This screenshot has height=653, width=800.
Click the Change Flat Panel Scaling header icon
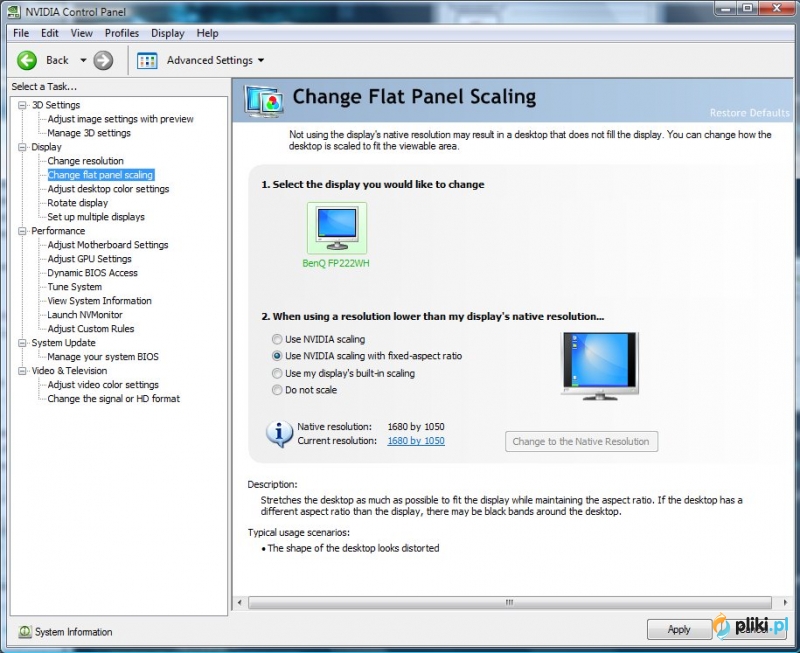click(264, 101)
